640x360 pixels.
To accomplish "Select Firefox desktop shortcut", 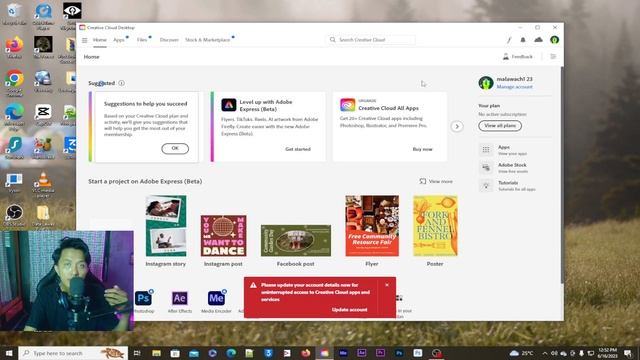I will coord(14,47).
